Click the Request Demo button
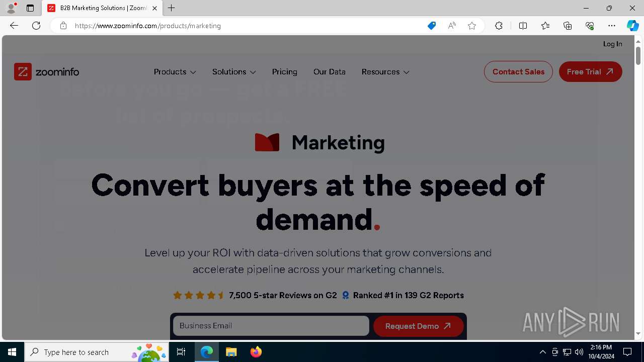644x362 pixels. coord(419,326)
